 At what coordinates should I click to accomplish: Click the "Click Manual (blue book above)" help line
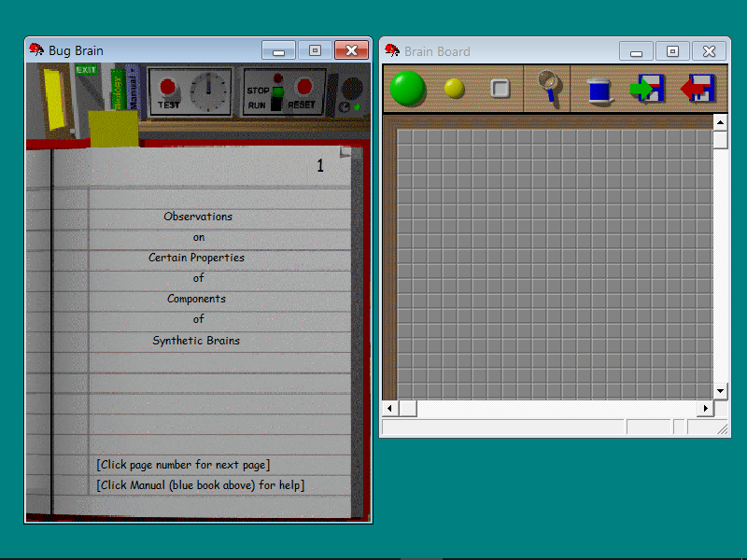pos(200,485)
